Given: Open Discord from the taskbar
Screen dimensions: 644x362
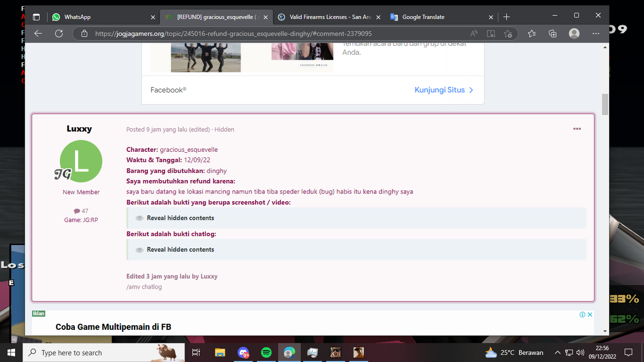Looking at the screenshot, I should coord(243,352).
